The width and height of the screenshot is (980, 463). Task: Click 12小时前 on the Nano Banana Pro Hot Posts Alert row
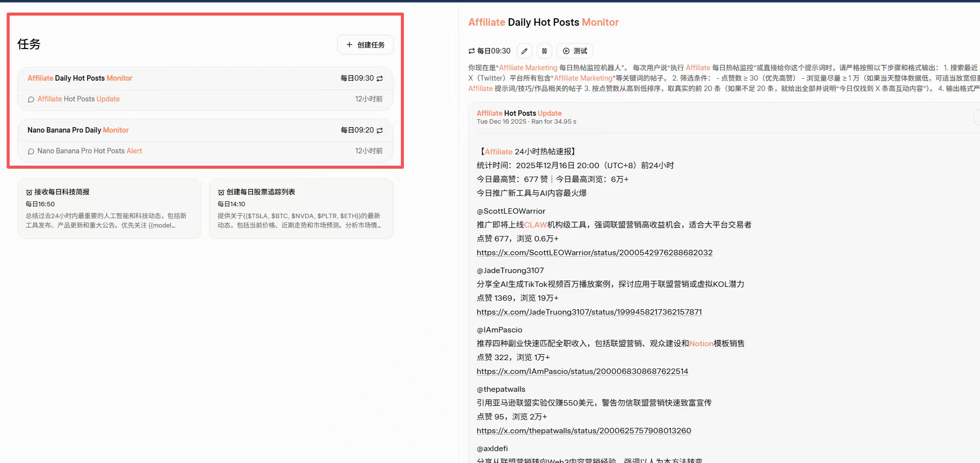(369, 151)
